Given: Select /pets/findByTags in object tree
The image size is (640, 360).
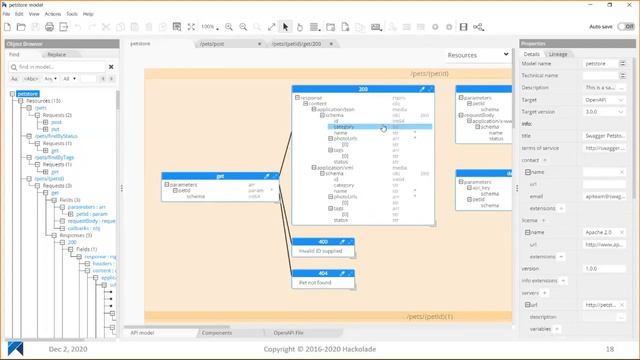Looking at the screenshot, I should [54, 157].
